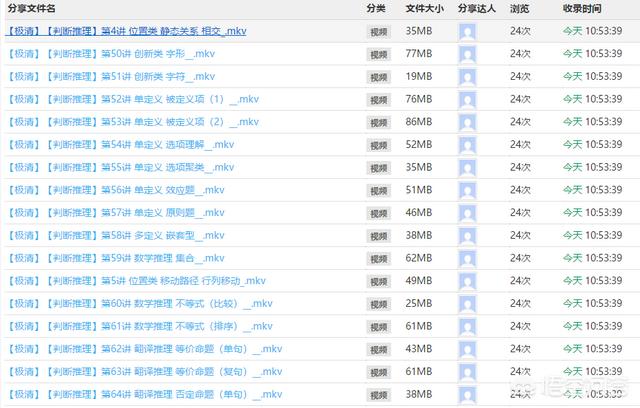Image resolution: width=640 pixels, height=408 pixels.
Task: Click the 今天 10:53:39 time in 第4讲 row
Action: click(x=593, y=31)
